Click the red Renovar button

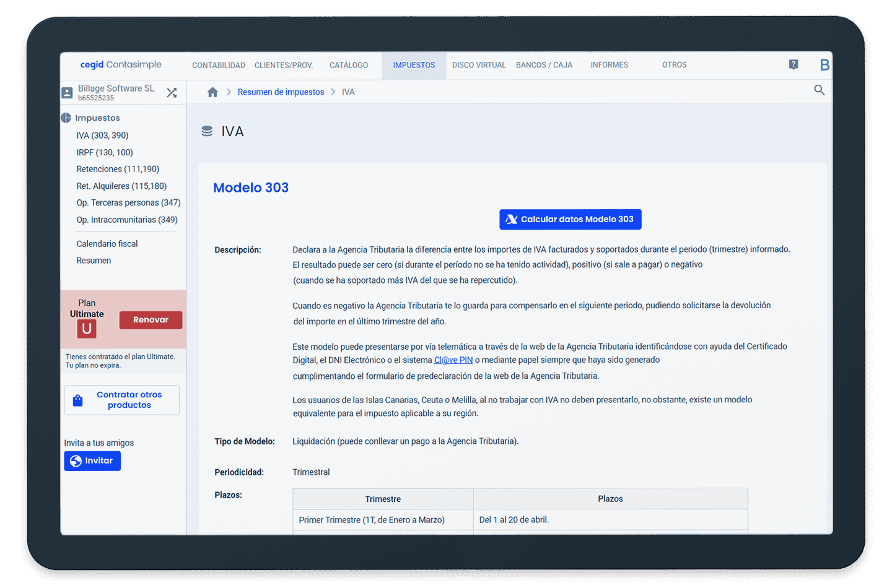[x=151, y=320]
